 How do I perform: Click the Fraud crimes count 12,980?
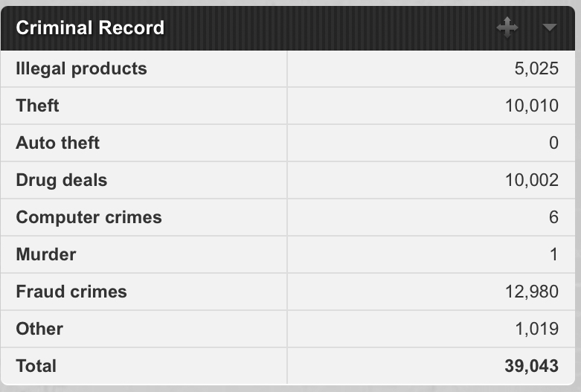pos(532,292)
